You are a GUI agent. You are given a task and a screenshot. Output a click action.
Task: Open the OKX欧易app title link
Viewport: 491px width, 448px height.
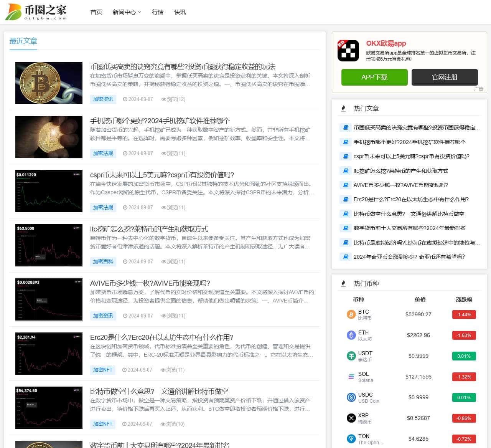386,43
